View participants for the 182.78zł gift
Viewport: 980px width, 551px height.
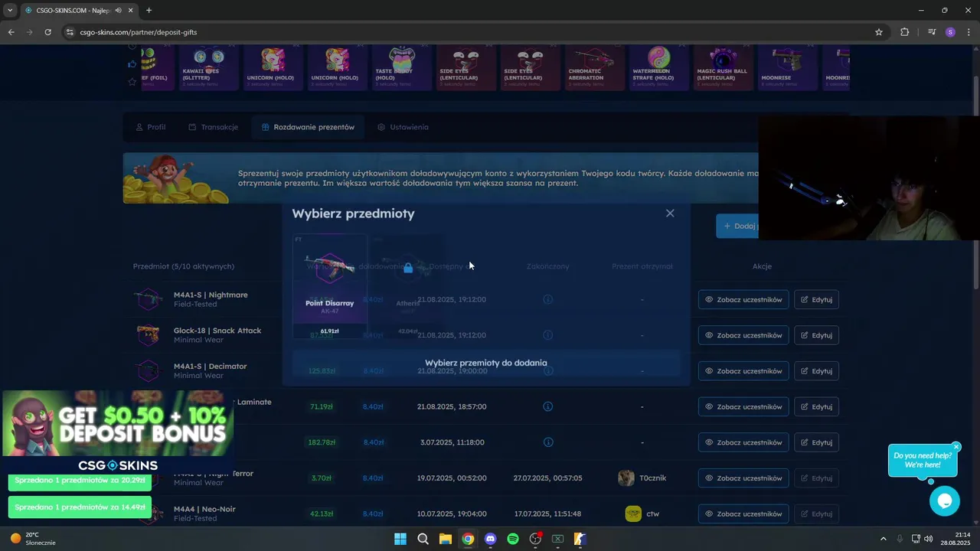pyautogui.click(x=743, y=442)
